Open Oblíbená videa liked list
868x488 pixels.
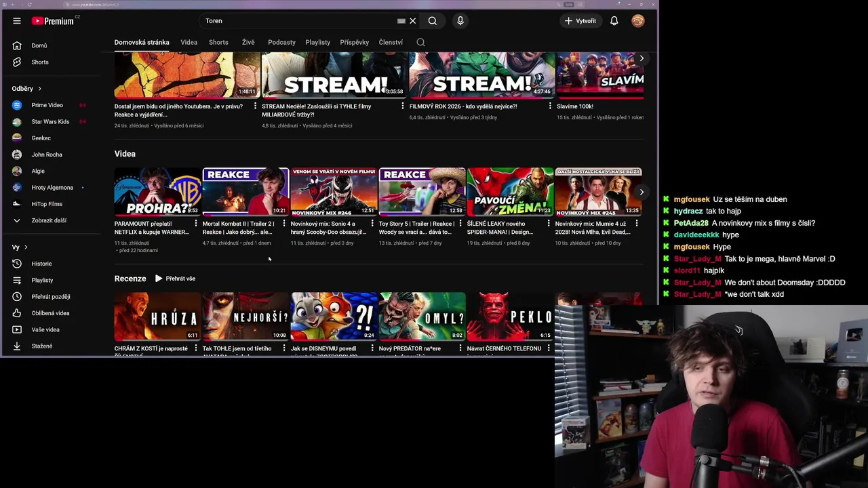click(49, 313)
